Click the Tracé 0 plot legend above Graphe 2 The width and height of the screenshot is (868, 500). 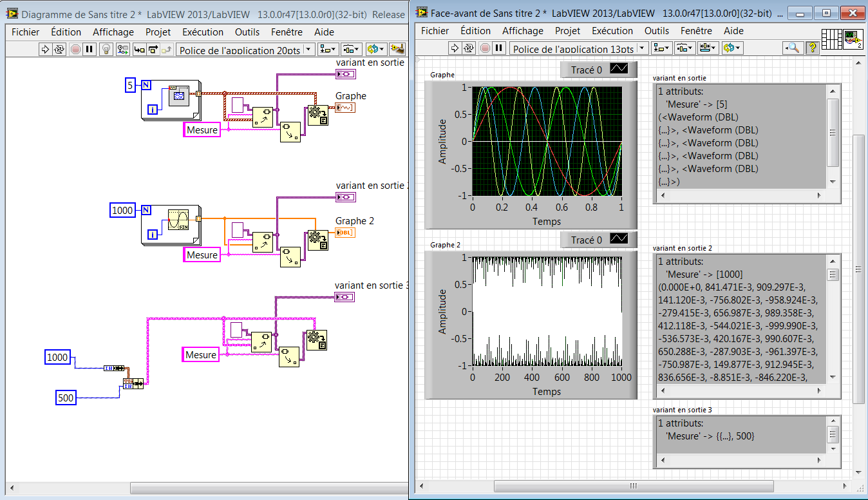(598, 240)
